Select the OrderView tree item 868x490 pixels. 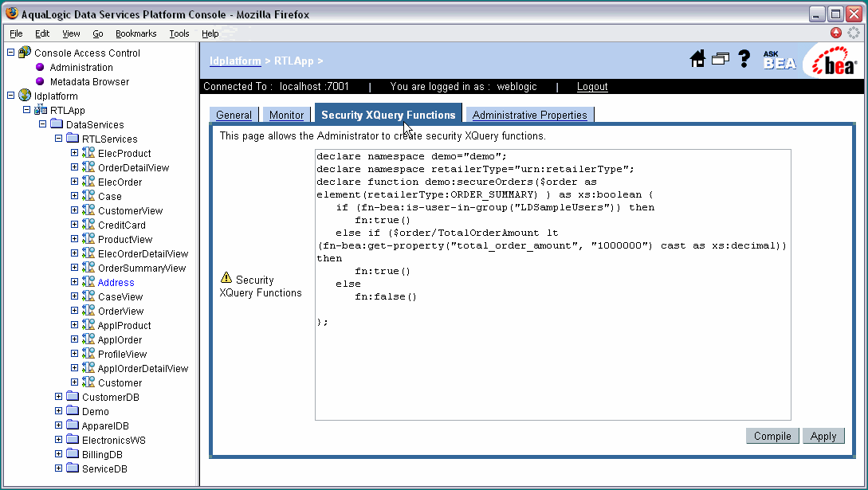click(x=120, y=312)
